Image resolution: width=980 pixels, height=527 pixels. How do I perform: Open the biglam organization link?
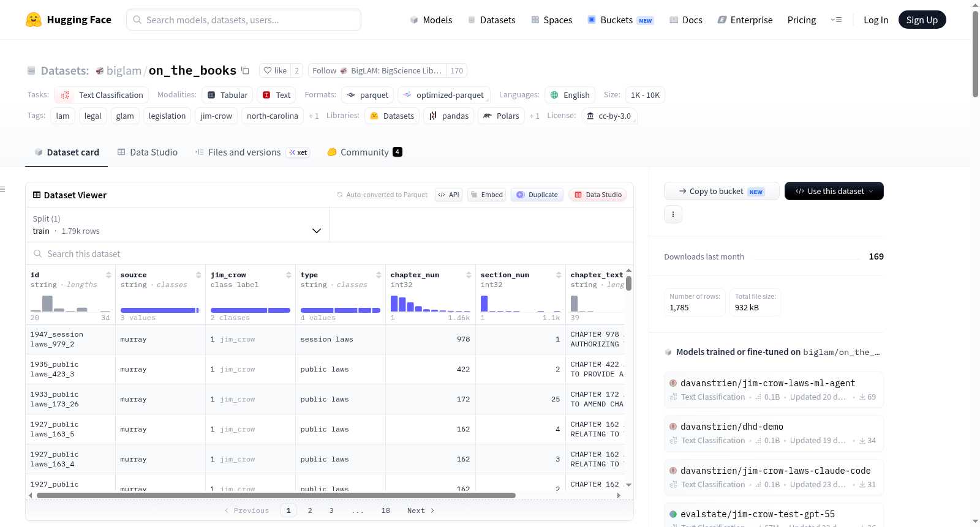(x=124, y=70)
